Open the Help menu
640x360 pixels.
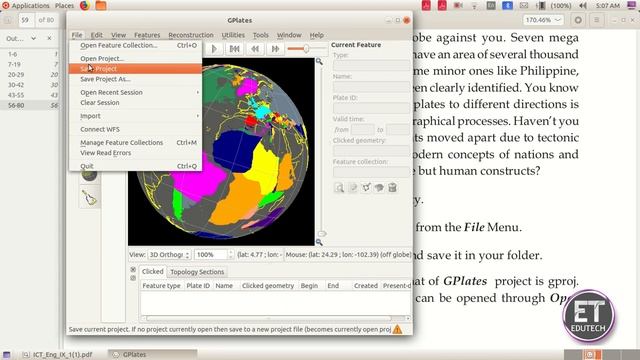[x=316, y=35]
